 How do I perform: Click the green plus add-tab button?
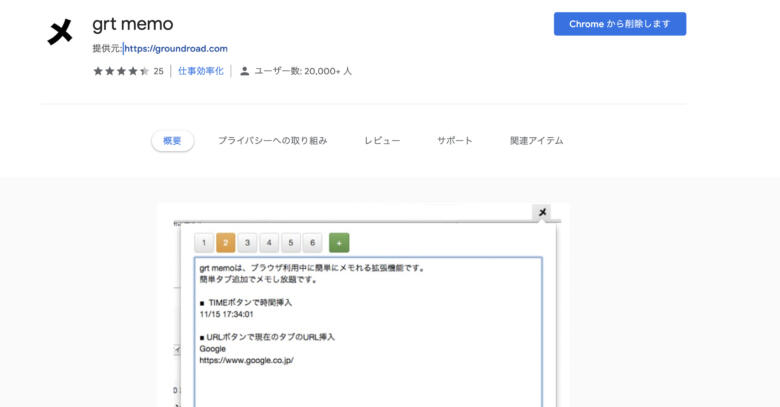tap(339, 243)
